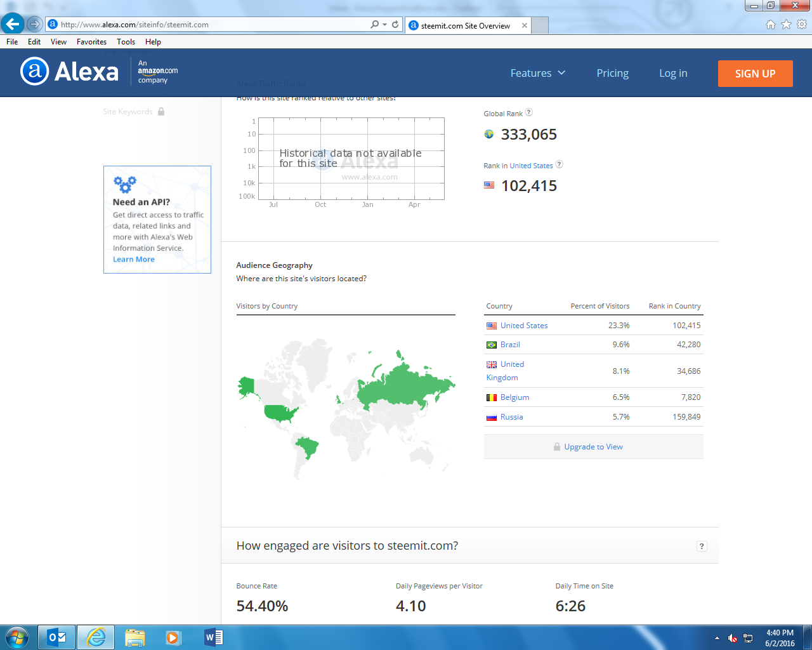This screenshot has width=812, height=650.
Task: Open Windows Media Player from taskbar
Action: click(x=173, y=637)
